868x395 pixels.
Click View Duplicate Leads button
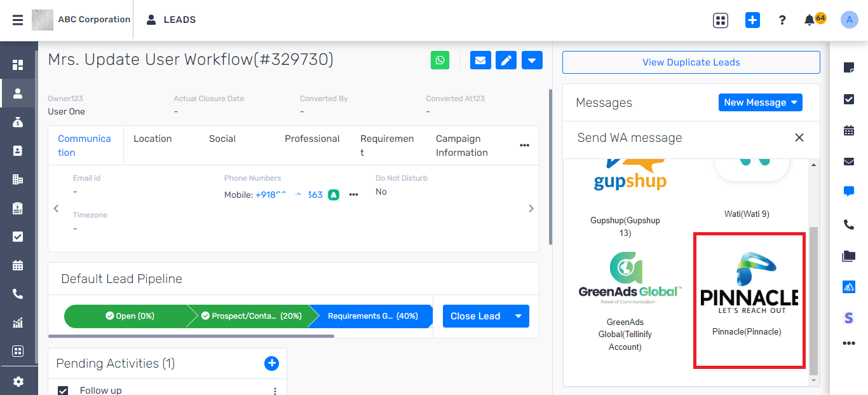point(691,62)
